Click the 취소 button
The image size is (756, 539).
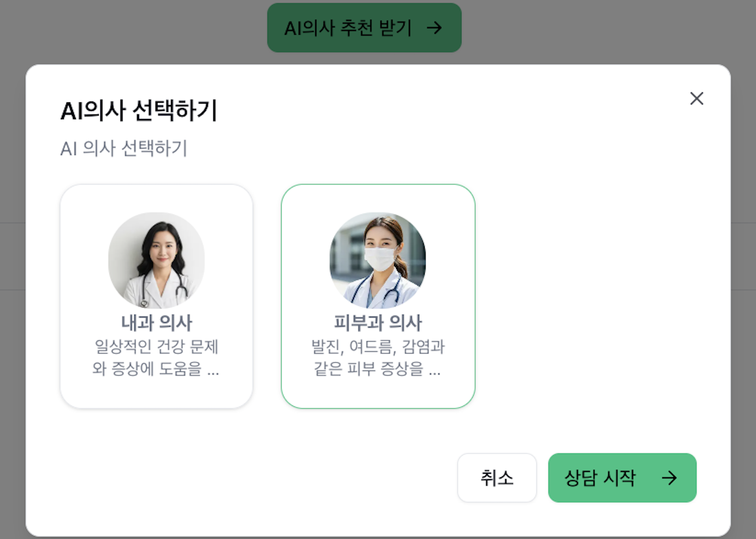(x=497, y=478)
